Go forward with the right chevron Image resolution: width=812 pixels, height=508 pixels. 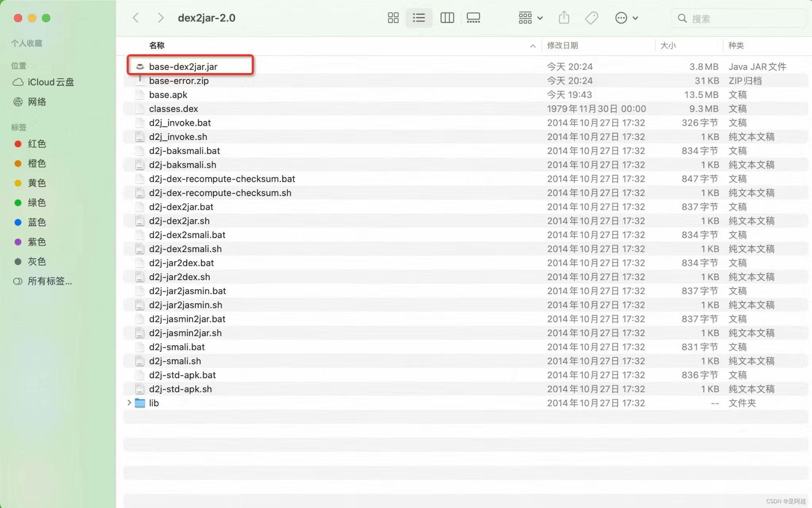pos(160,18)
